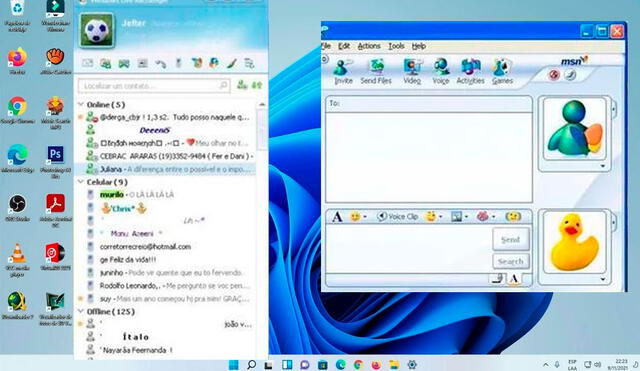This screenshot has height=371, width=640.
Task: Click the 'Localizar um contato...' search field
Action: [153, 86]
